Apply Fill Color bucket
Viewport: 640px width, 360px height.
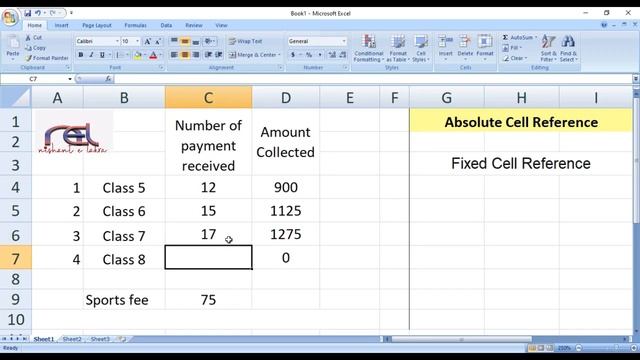tap(138, 55)
